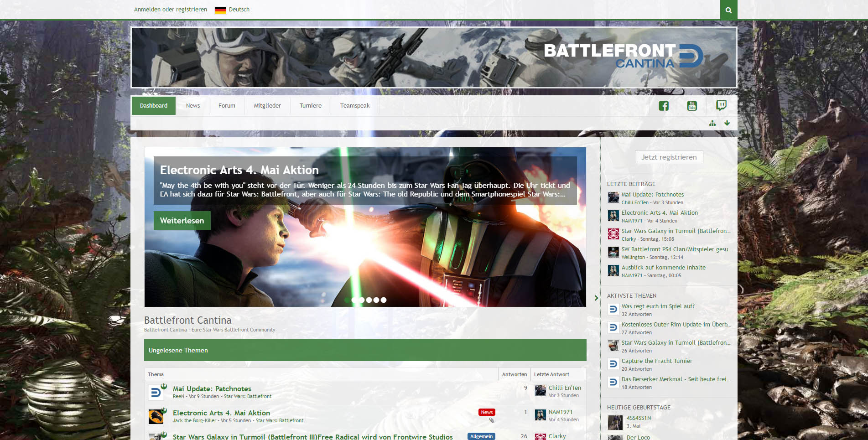Open birthday user Der Loco profile
868x440 pixels.
(x=638, y=437)
